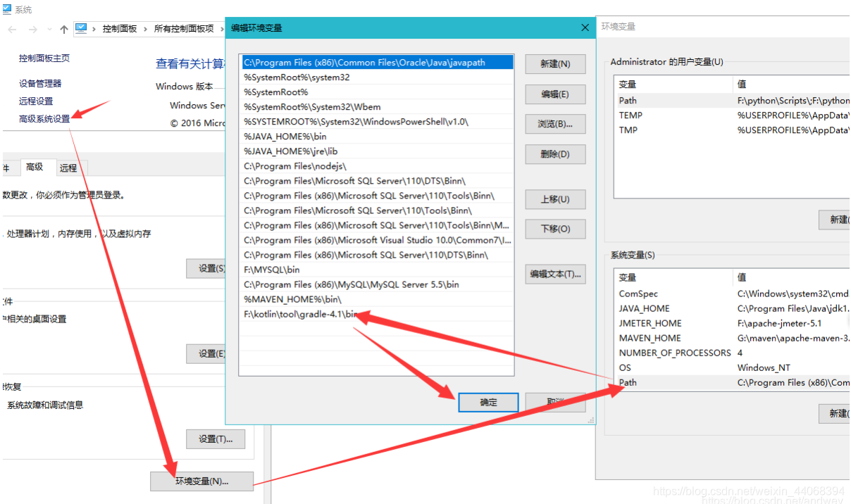
Task: Select system variable JMETER_HOME row
Action: (x=732, y=323)
